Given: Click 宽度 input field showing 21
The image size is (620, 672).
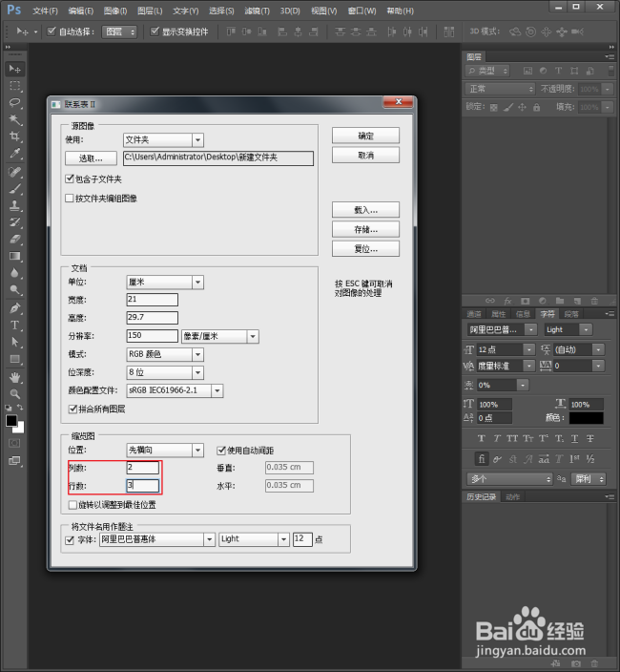Looking at the screenshot, I should coord(152,300).
